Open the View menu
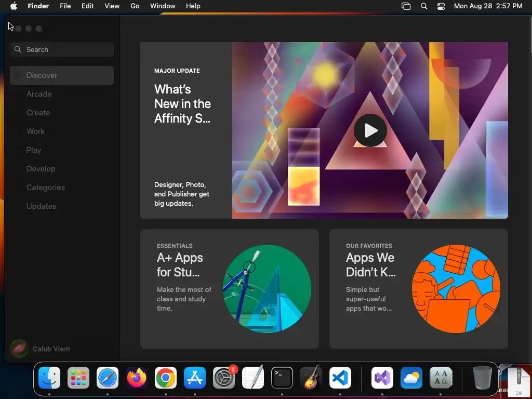This screenshot has width=532, height=399. point(112,6)
